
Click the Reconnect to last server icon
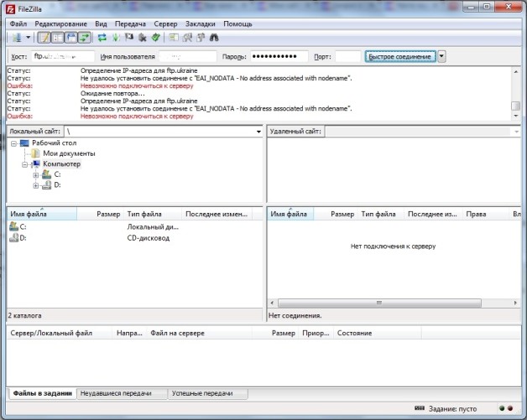tap(156, 38)
